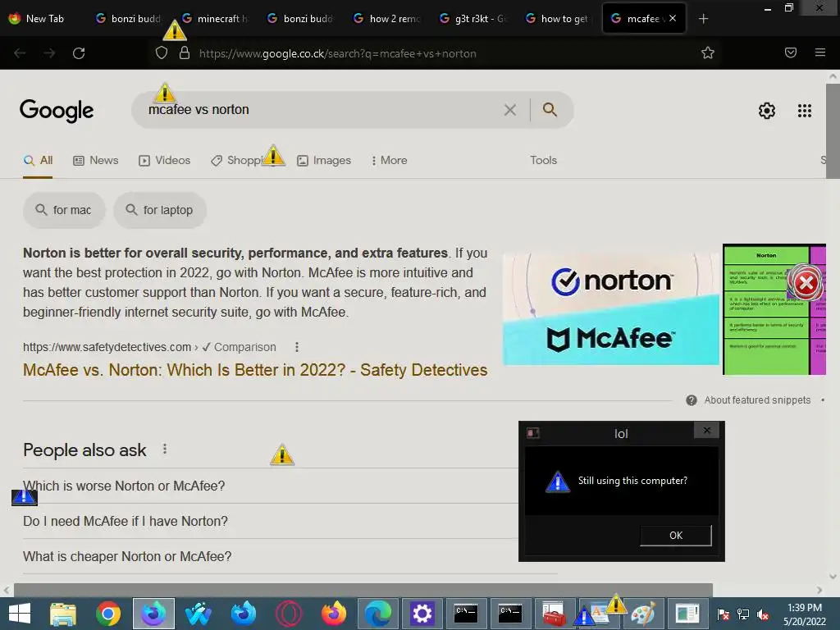
Task: Open a new tab with the plus button
Action: (703, 19)
